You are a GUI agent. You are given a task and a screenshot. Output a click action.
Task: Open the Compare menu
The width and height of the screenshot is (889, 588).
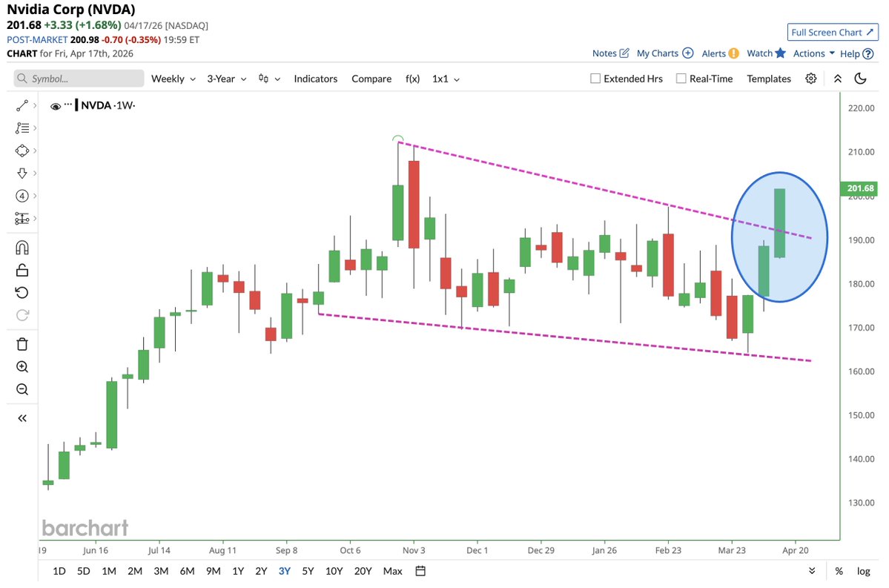point(371,79)
